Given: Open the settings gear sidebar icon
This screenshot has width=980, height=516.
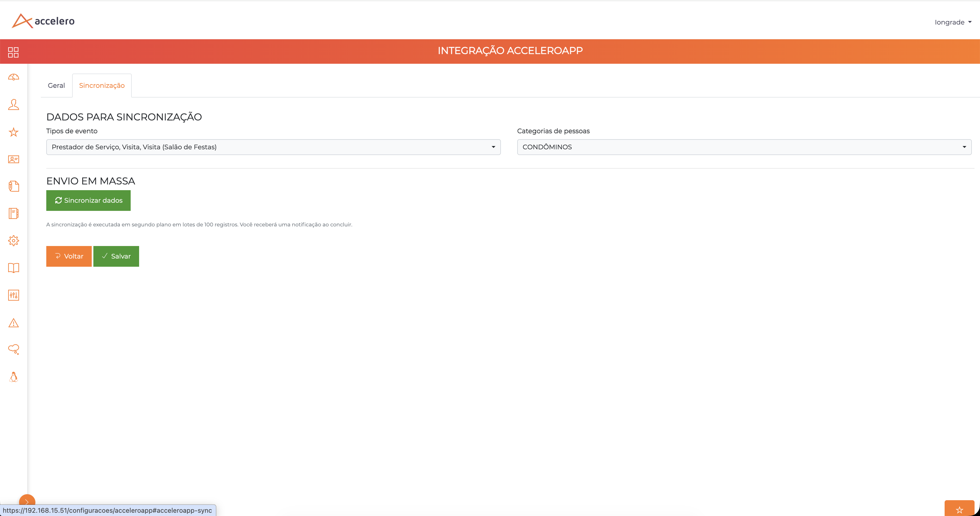Looking at the screenshot, I should (x=13, y=241).
